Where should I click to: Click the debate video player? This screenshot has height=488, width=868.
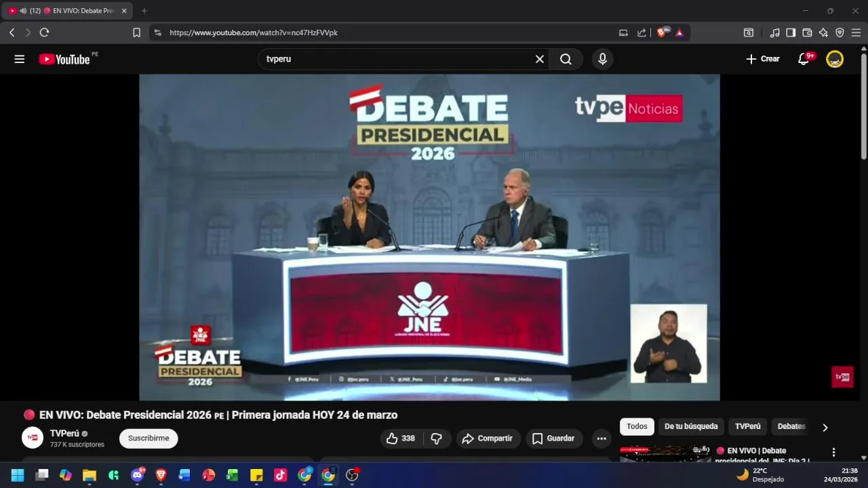pos(429,237)
